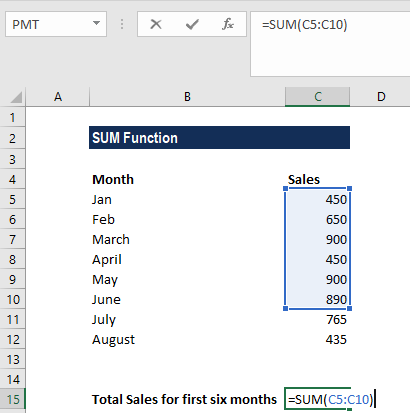Select row 4 header
Image resolution: width=410 pixels, height=413 pixels.
(13, 179)
